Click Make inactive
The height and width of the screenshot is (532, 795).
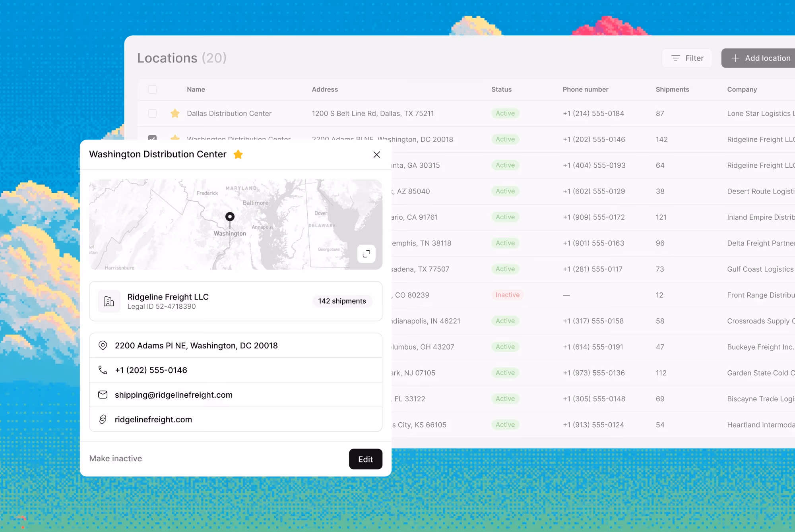[x=115, y=458]
